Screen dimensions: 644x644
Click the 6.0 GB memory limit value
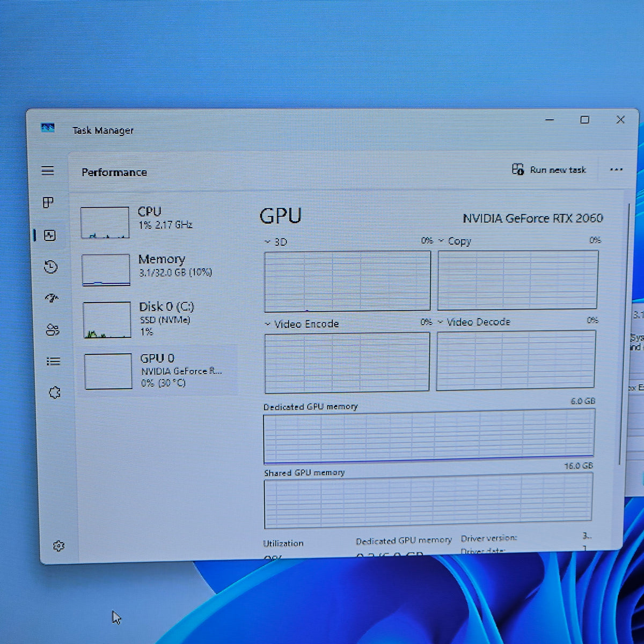pos(583,401)
